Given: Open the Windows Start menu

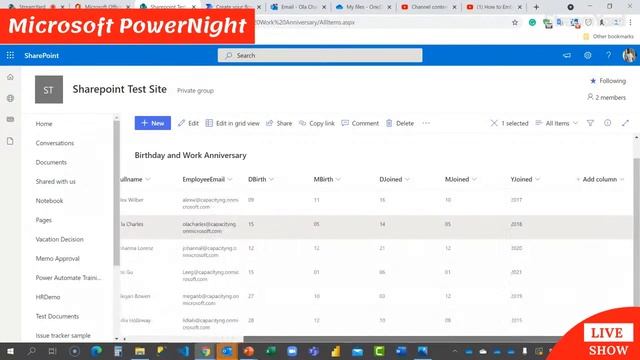Looking at the screenshot, I should coord(10,351).
